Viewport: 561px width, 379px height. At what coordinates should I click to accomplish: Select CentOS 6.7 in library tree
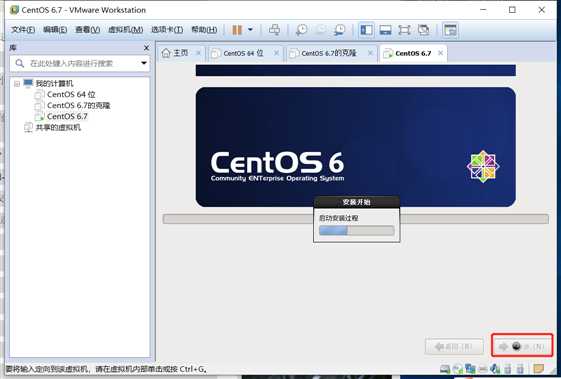pos(67,116)
